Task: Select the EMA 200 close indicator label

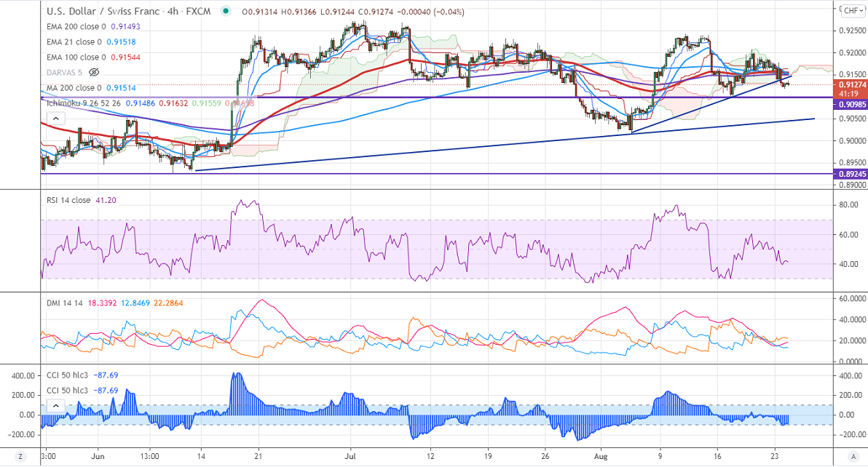Action: click(76, 26)
